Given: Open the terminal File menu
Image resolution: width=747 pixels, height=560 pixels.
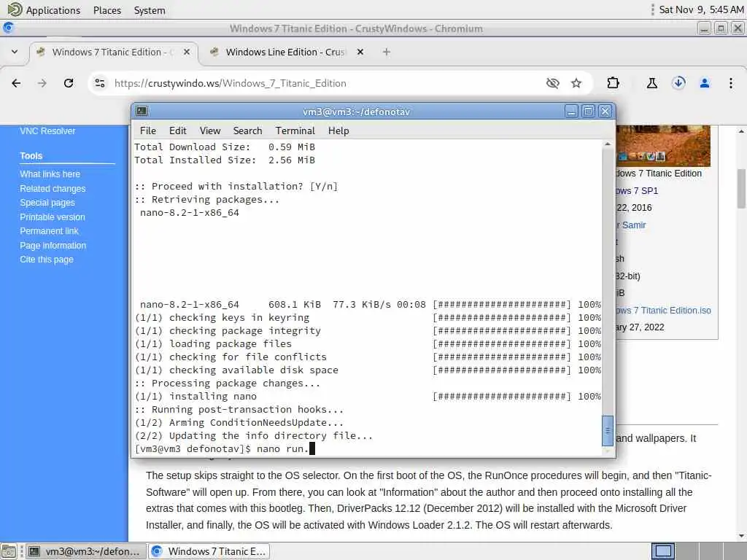Looking at the screenshot, I should [147, 131].
